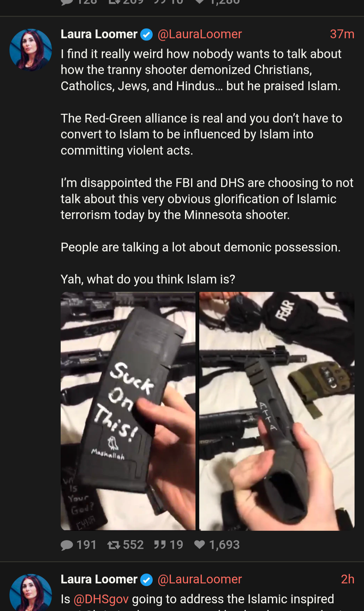This screenshot has height=611, width=364.
Task: Follow the @DHSgov mention link
Action: (x=101, y=599)
